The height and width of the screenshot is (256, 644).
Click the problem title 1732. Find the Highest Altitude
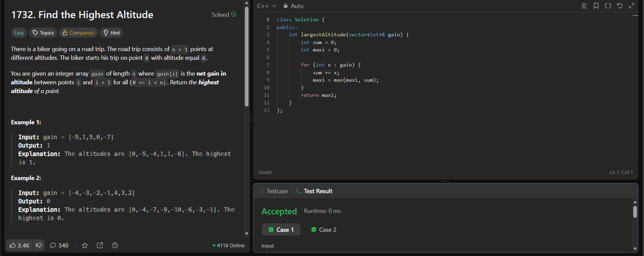point(82,14)
